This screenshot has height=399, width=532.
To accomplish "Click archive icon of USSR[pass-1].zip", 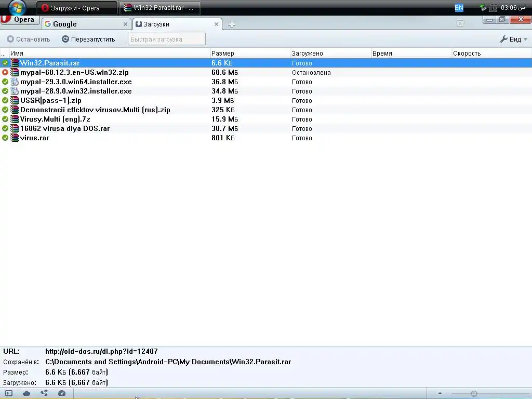I will pos(14,100).
